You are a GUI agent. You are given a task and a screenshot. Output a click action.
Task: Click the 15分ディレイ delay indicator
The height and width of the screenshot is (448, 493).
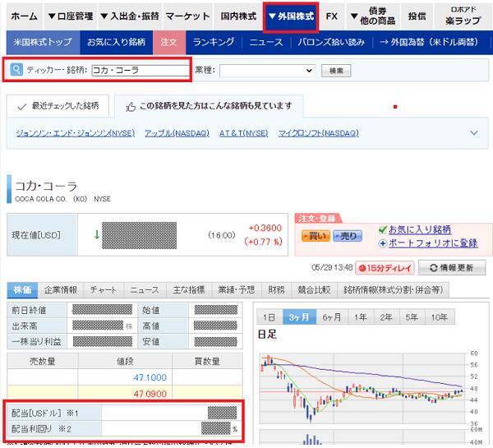click(x=384, y=268)
